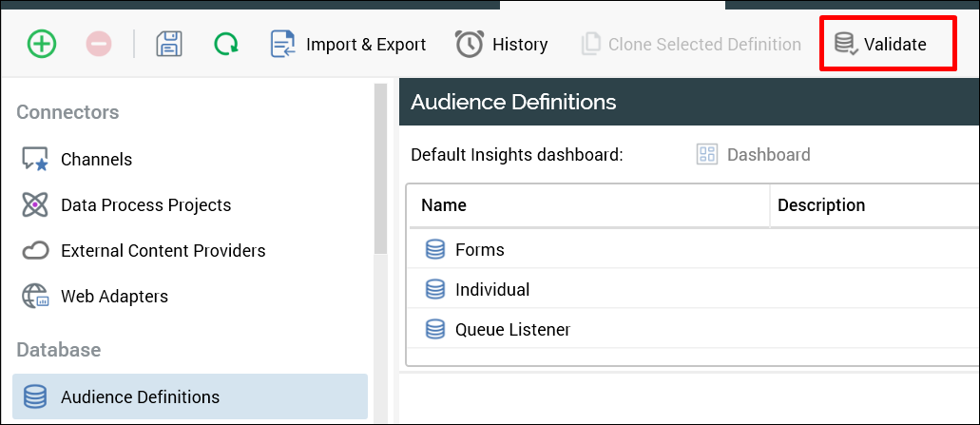Select Channels in the Connectors list
Viewport: 980px width, 425px height.
(96, 160)
